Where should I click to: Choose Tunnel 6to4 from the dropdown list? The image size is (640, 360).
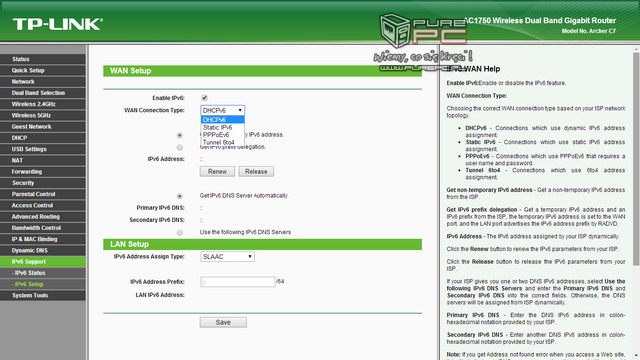pos(222,142)
